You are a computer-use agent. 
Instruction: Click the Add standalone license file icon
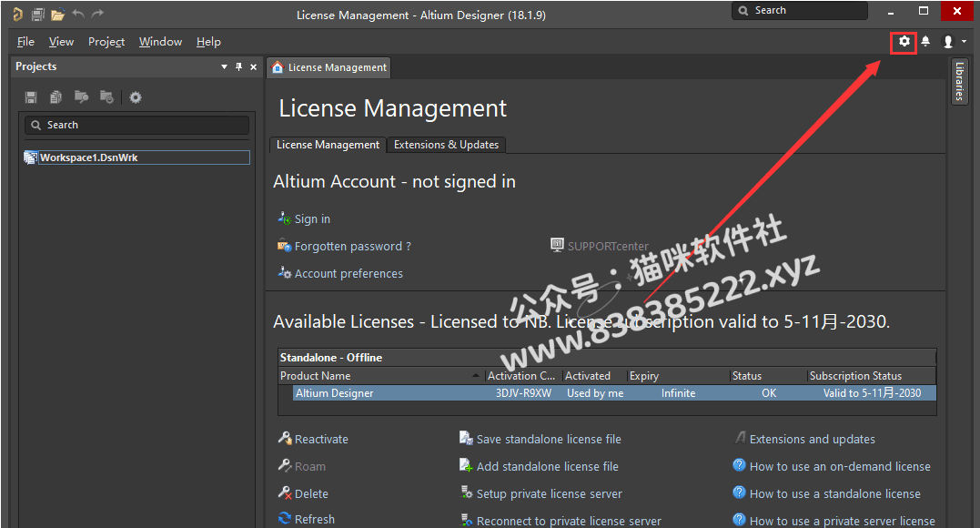[x=466, y=465]
